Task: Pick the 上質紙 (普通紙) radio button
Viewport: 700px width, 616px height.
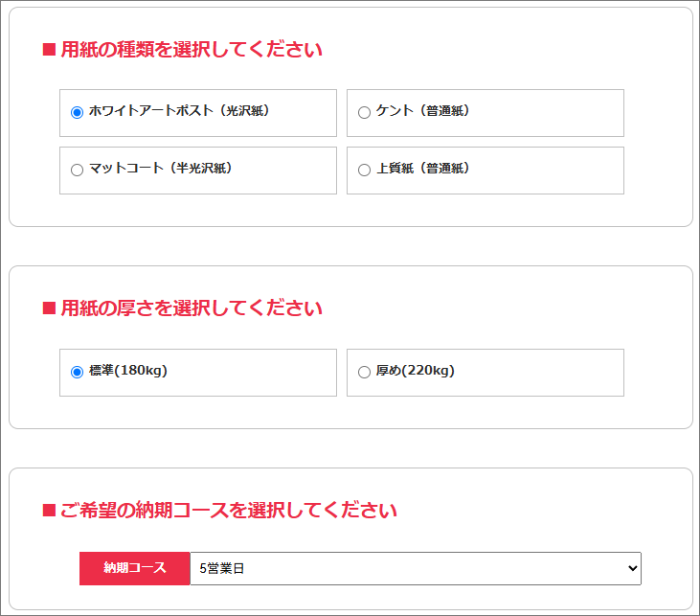Action: [x=364, y=170]
